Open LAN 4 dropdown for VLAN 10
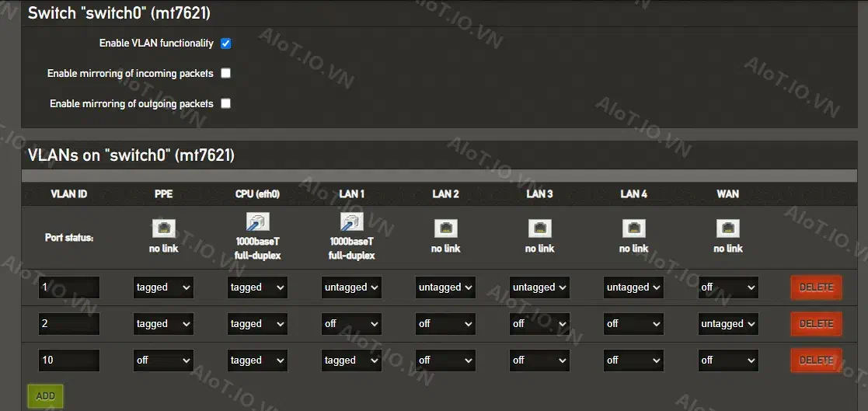 [634, 360]
